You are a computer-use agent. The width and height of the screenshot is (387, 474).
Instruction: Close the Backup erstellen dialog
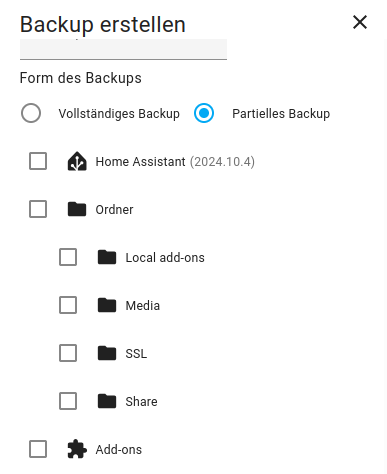(x=360, y=22)
